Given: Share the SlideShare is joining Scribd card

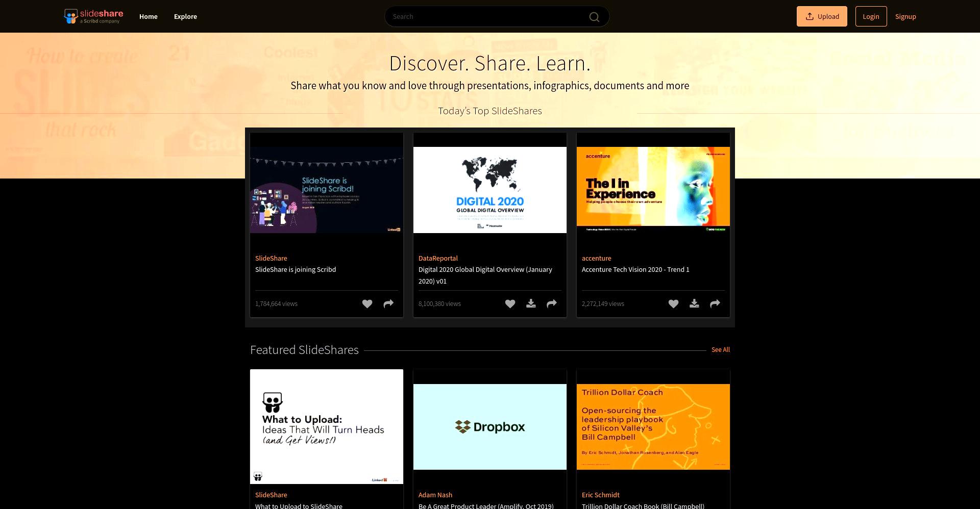Looking at the screenshot, I should pos(388,304).
